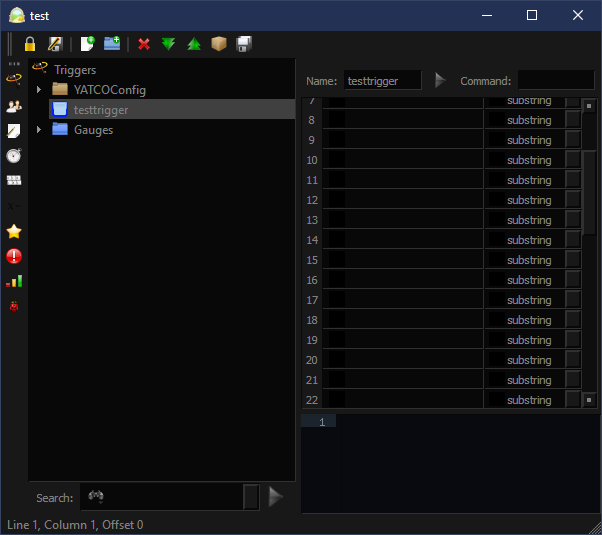
Task: Click the small square button in row 15
Action: [x=573, y=260]
